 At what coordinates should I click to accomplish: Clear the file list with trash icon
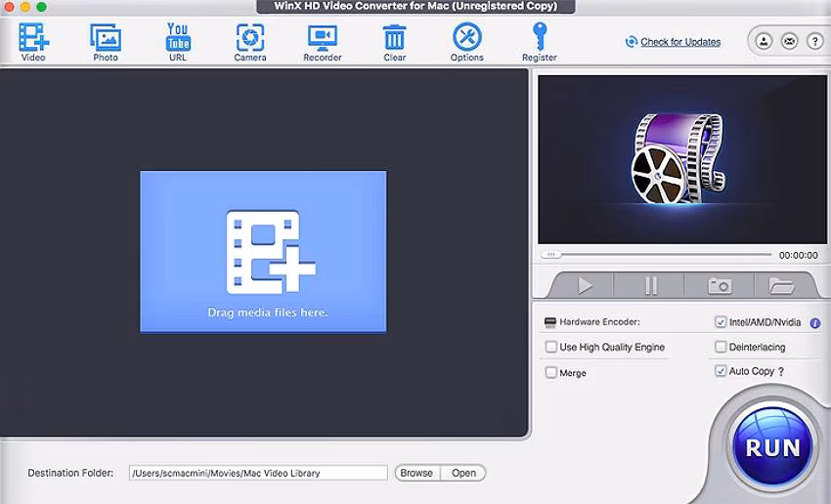394,42
